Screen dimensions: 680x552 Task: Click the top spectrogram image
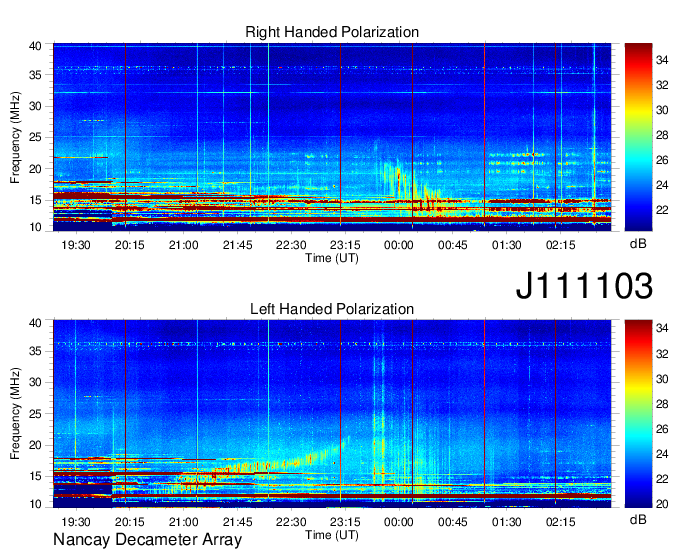[x=332, y=137]
